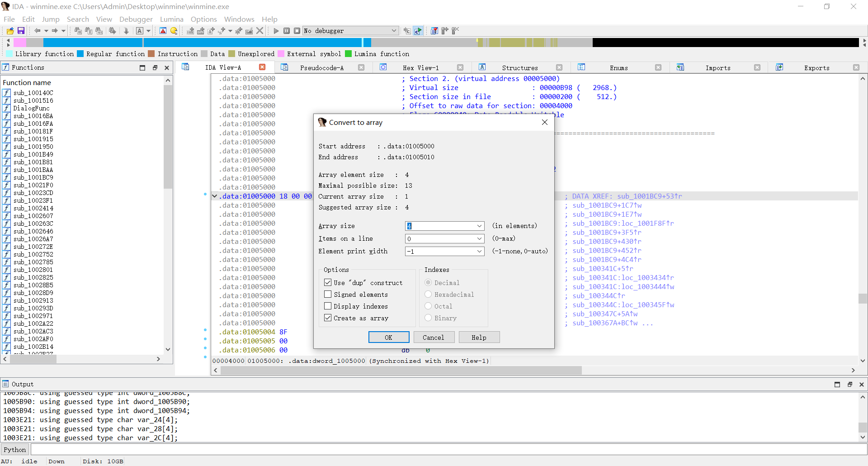868x466 pixels.
Task: Click the Open file toolbar icon
Action: [10, 31]
